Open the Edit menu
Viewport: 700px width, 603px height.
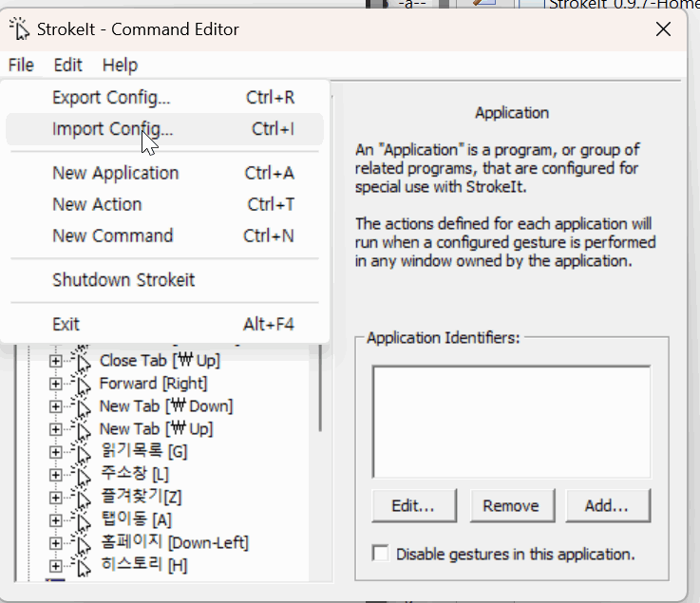point(67,66)
